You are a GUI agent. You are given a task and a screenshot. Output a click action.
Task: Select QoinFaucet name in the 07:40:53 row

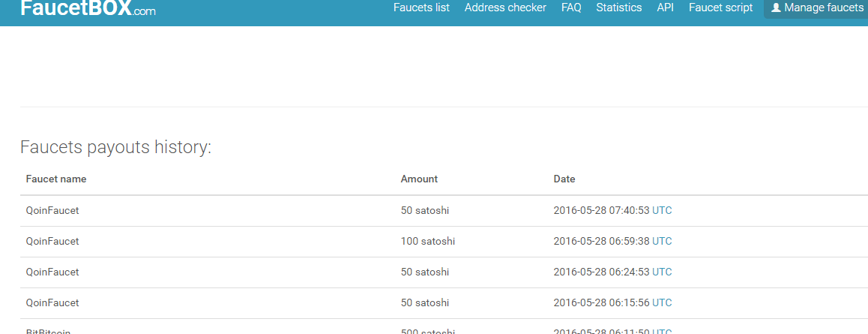click(52, 211)
